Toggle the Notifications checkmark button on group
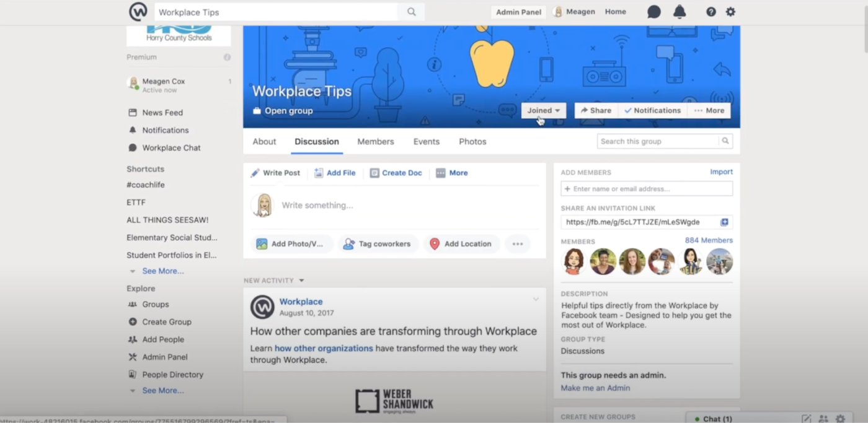The image size is (868, 423). (652, 110)
